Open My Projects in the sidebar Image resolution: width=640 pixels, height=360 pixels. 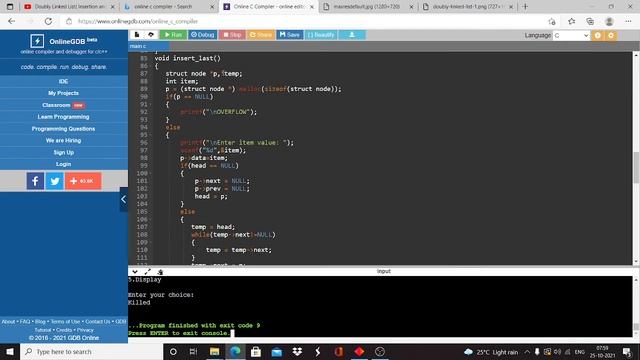63,93
